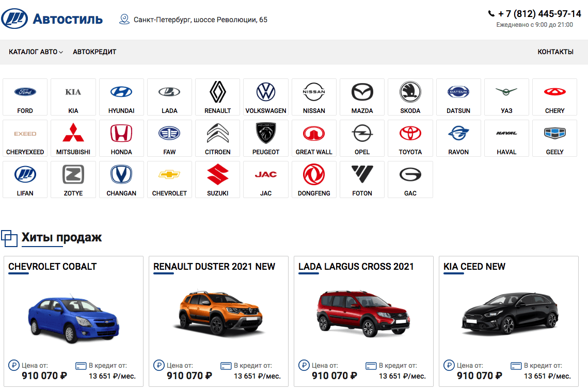Select the Ford brand logo
This screenshot has height=391, width=588.
(25, 92)
